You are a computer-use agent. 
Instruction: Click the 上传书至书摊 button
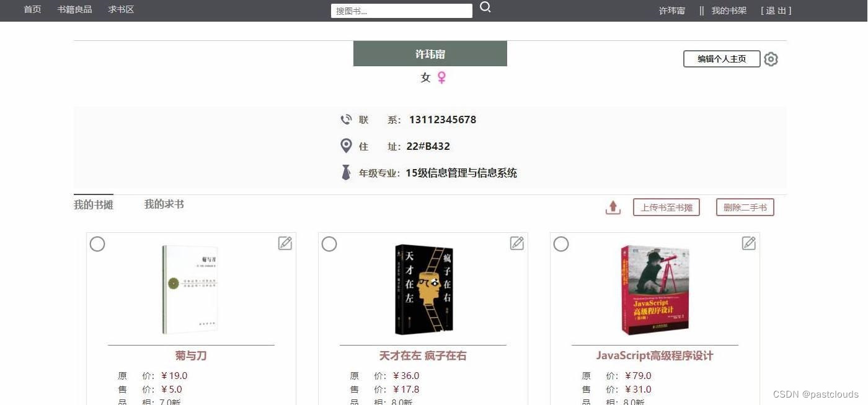coord(666,207)
